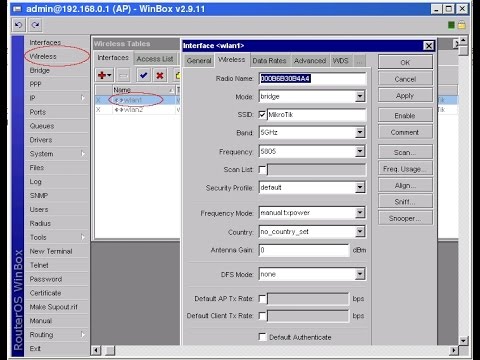Image resolution: width=480 pixels, height=360 pixels.
Task: Click the horizontal scrollbar left arrow
Action: click(96, 350)
